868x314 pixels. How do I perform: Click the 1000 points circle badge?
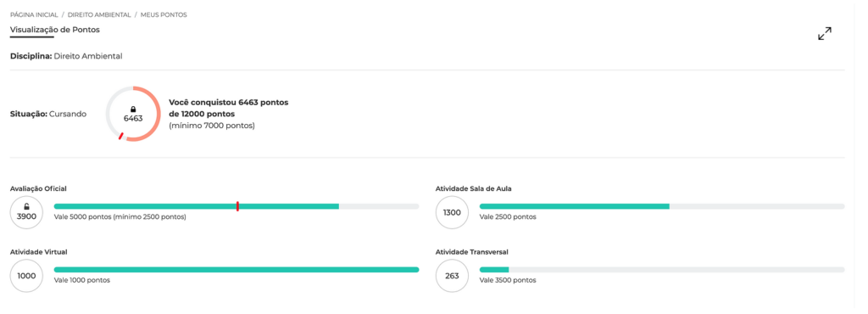tap(26, 275)
